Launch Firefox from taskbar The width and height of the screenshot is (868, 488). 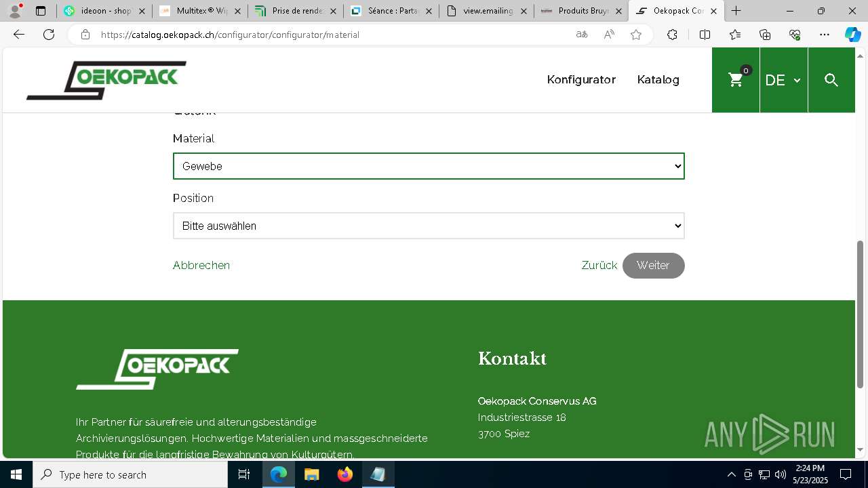(x=345, y=474)
